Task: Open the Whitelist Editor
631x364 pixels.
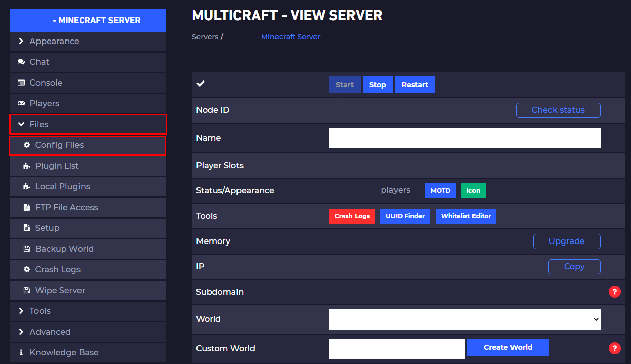Action: tap(465, 216)
